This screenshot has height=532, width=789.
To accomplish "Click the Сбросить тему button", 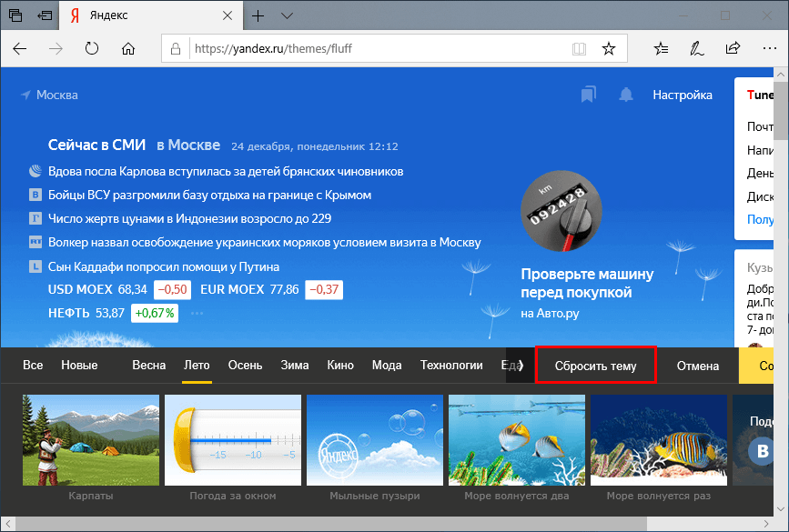I will point(596,366).
